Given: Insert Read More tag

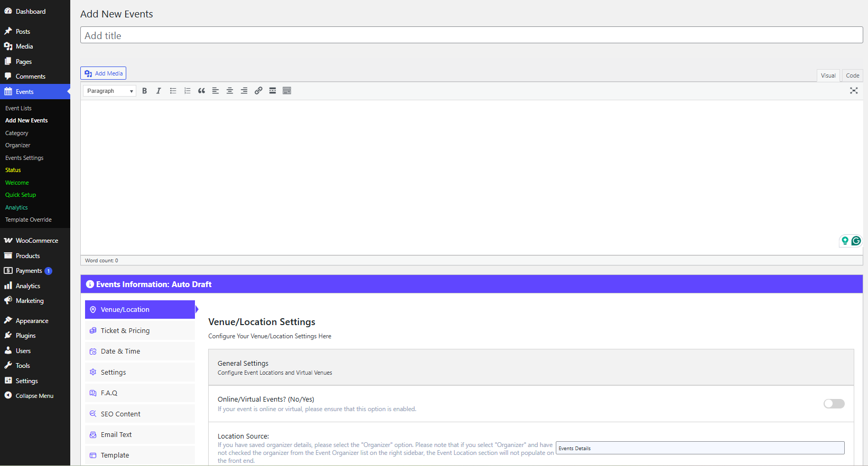Looking at the screenshot, I should 273,91.
